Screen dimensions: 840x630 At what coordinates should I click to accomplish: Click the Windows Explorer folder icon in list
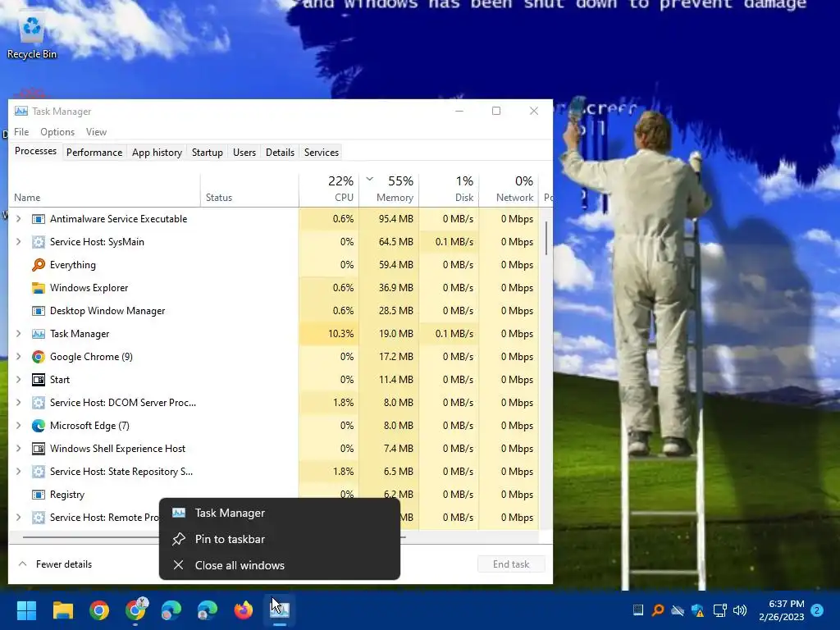(x=38, y=288)
